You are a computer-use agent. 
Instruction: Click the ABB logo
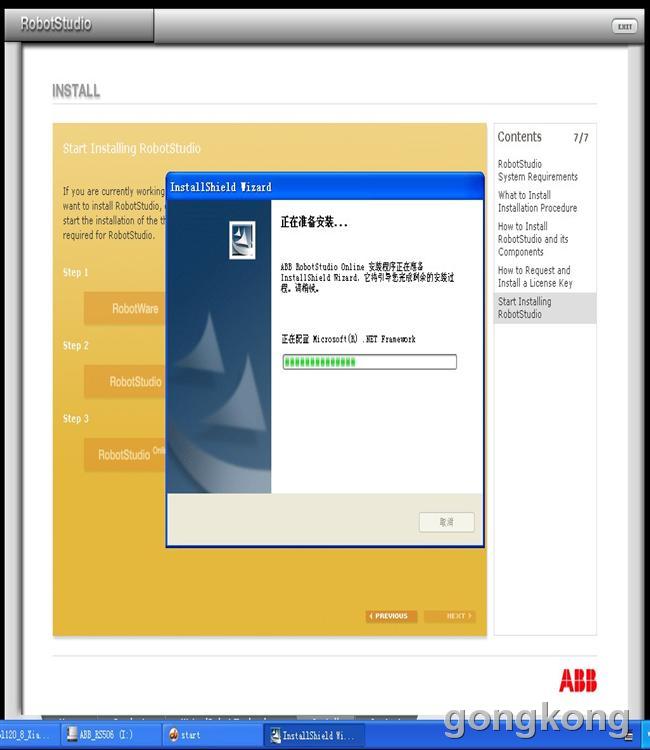tap(578, 680)
